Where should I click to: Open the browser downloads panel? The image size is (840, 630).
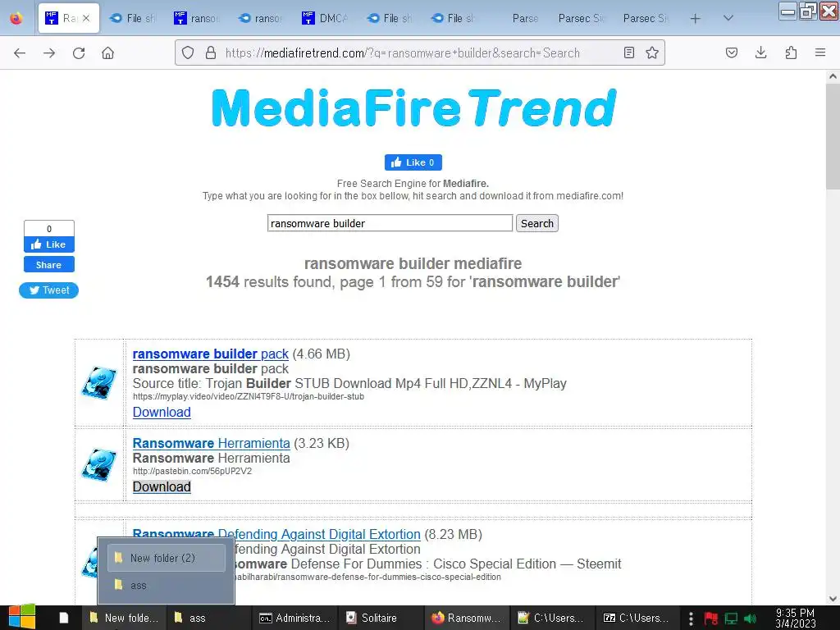[760, 52]
